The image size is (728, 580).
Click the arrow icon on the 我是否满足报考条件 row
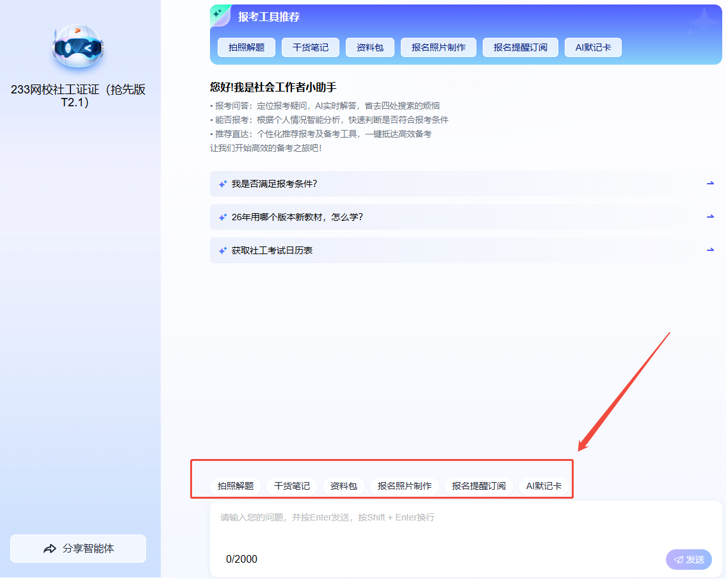tap(710, 183)
